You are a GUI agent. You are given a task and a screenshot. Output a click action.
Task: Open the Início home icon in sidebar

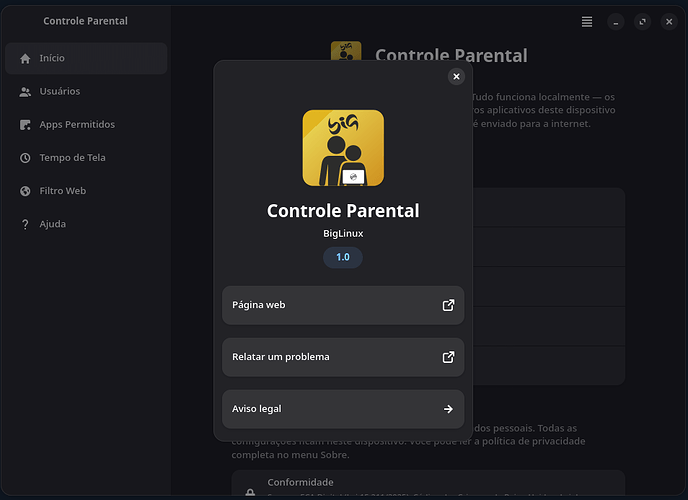point(25,59)
